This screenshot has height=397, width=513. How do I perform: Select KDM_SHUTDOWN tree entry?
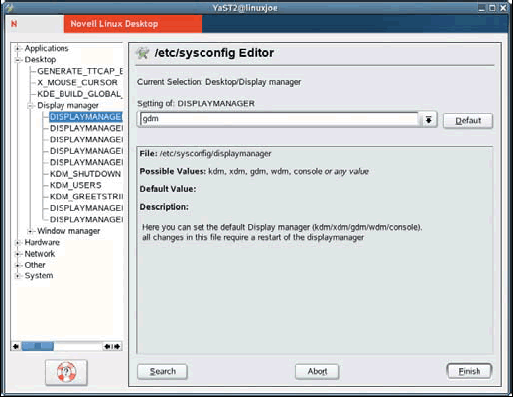coord(85,174)
